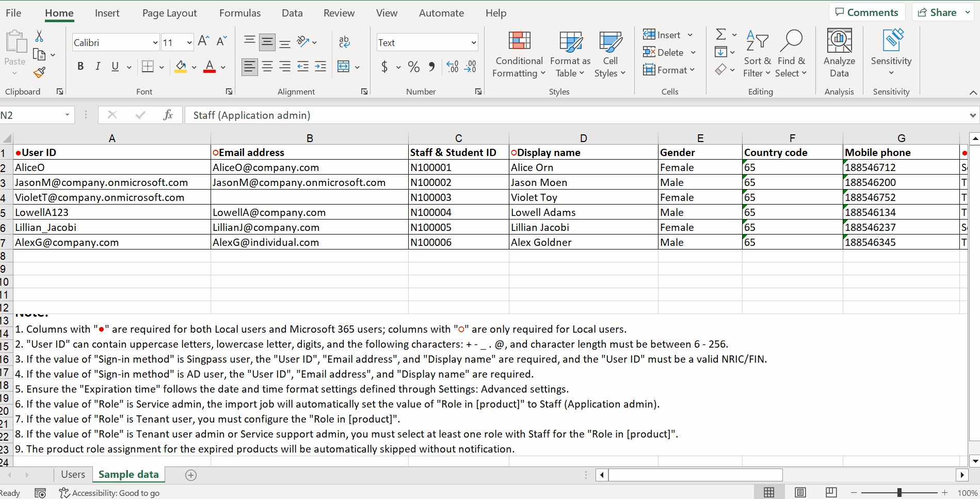
Task: Click the Wrap Text icon
Action: click(344, 42)
